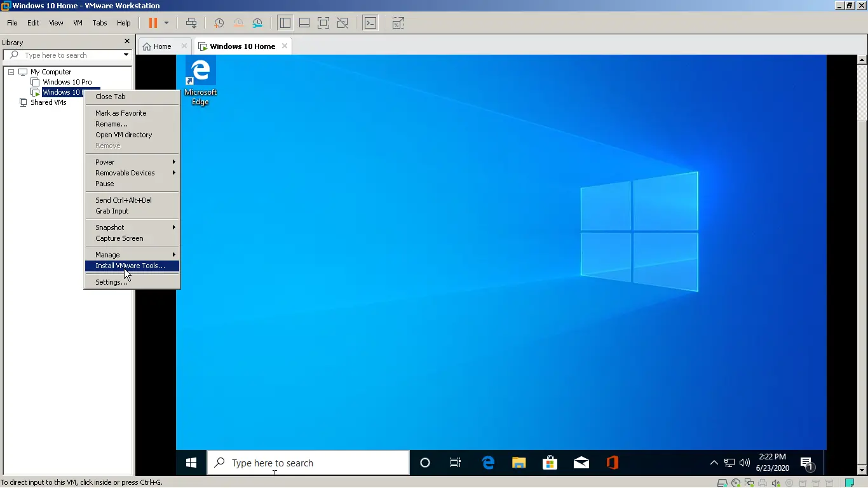Take a snapshot using the snapshot toolbar icon
The height and width of the screenshot is (488, 868).
click(x=219, y=23)
